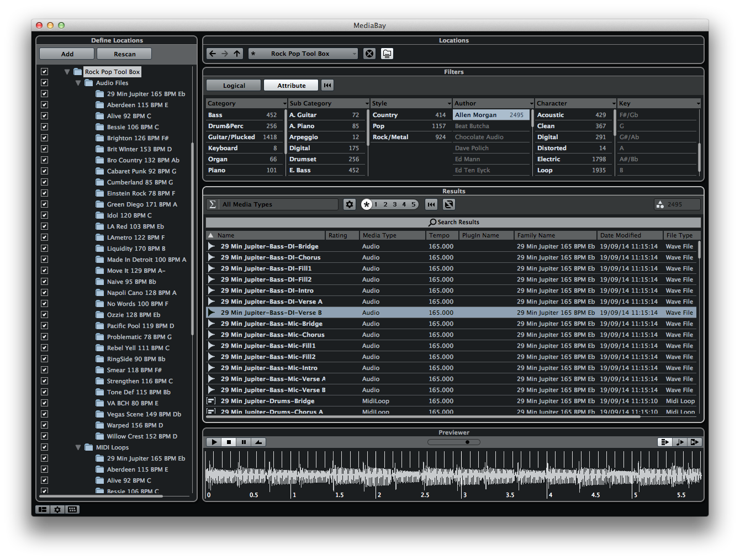Open the Select Media Location browser icon

(x=387, y=53)
